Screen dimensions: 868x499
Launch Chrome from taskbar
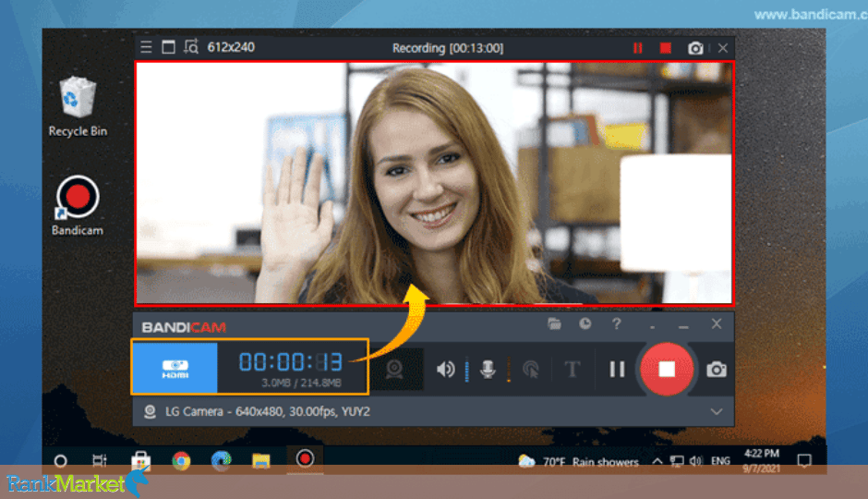(x=181, y=460)
